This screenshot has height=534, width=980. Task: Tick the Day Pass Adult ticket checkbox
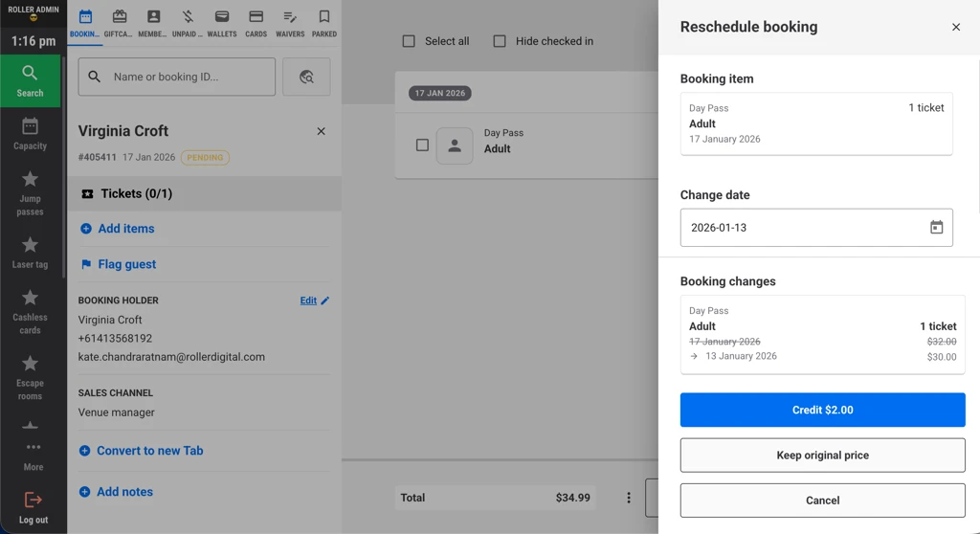point(422,145)
